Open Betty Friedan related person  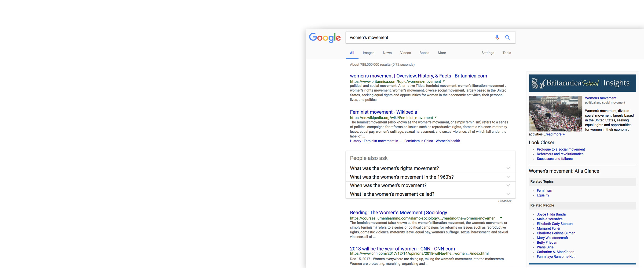pos(547,243)
